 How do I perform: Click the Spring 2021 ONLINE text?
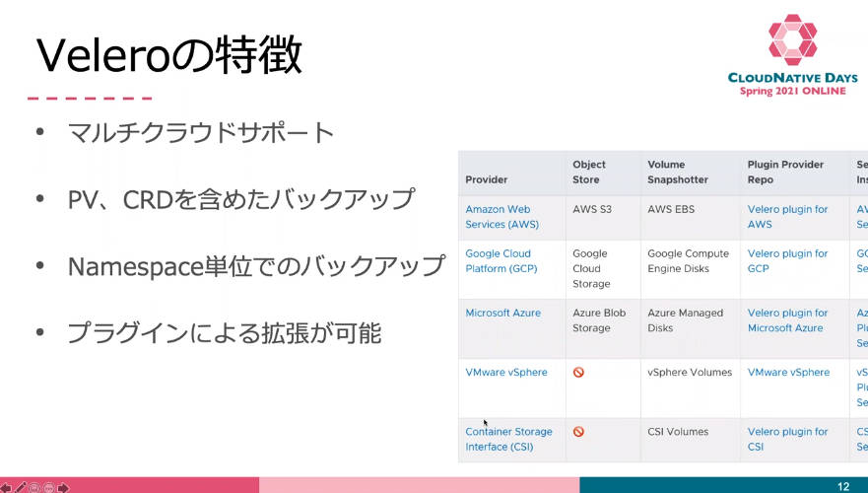[x=793, y=91]
